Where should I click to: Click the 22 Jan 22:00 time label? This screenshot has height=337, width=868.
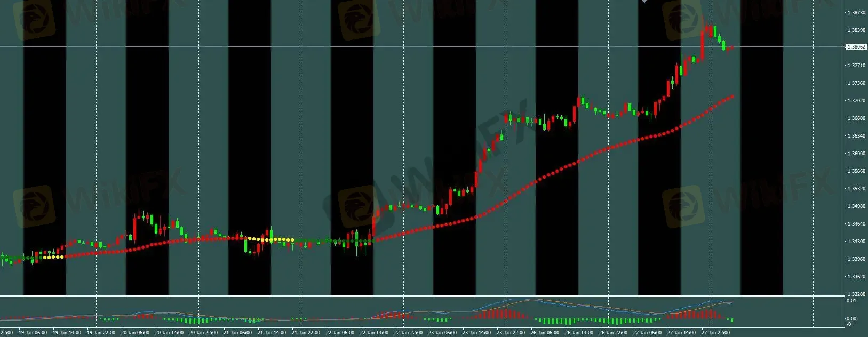tap(408, 333)
